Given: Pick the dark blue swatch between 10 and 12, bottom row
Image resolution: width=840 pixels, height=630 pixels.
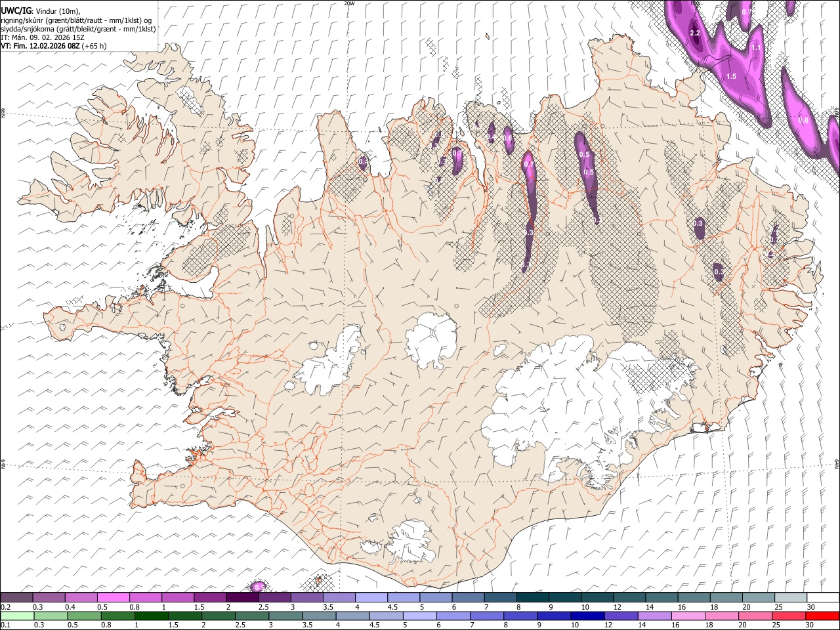Looking at the screenshot, I should coord(586,616).
